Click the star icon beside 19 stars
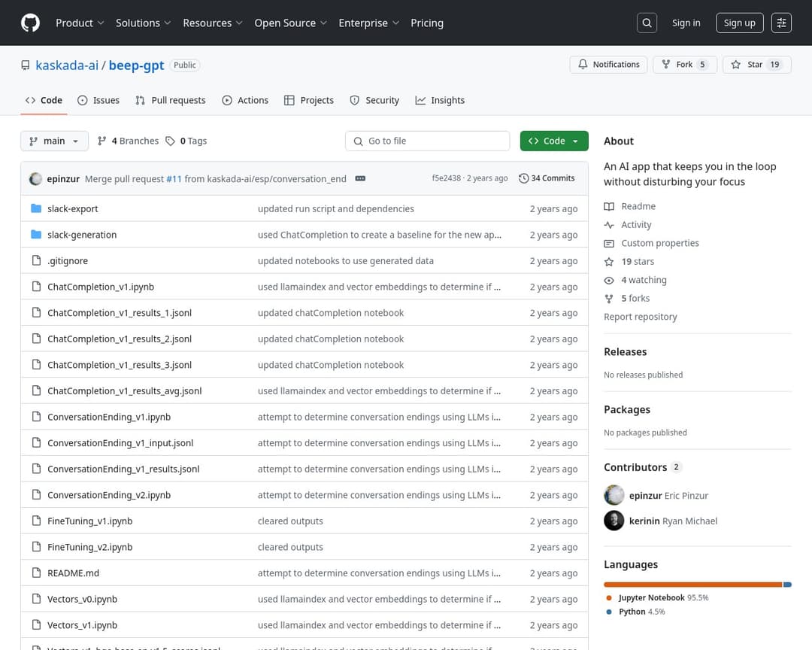812x650 pixels. [609, 262]
